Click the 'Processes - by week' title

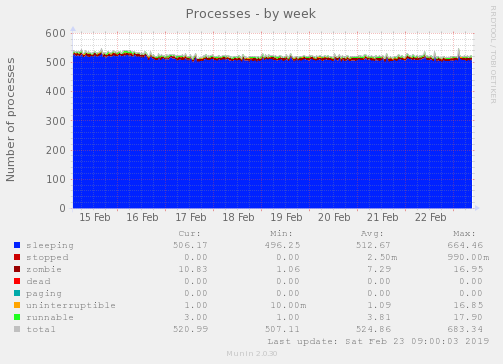click(x=251, y=14)
